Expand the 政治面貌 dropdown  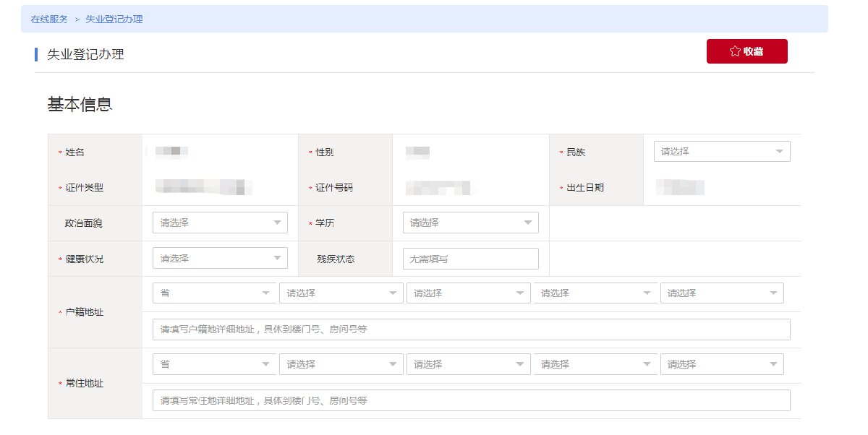(x=220, y=223)
